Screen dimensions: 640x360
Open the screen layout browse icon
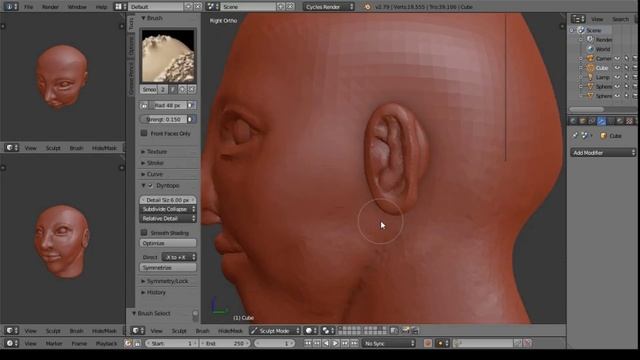tap(120, 7)
